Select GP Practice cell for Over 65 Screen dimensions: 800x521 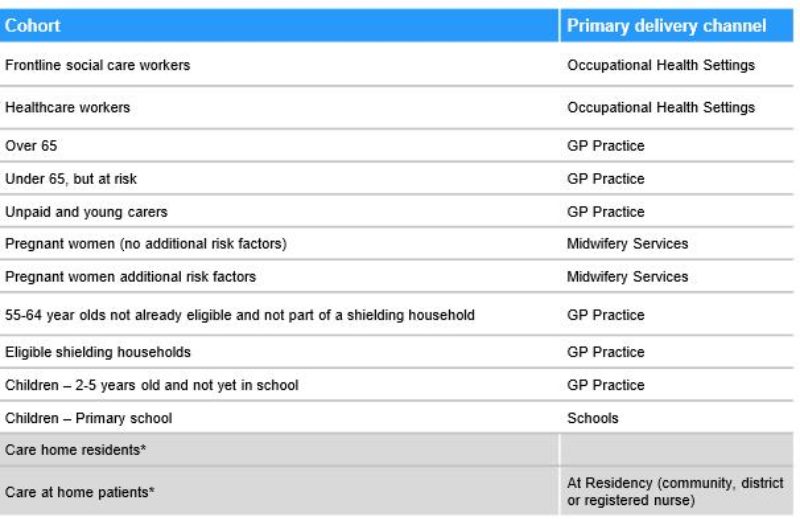pyautogui.click(x=677, y=145)
